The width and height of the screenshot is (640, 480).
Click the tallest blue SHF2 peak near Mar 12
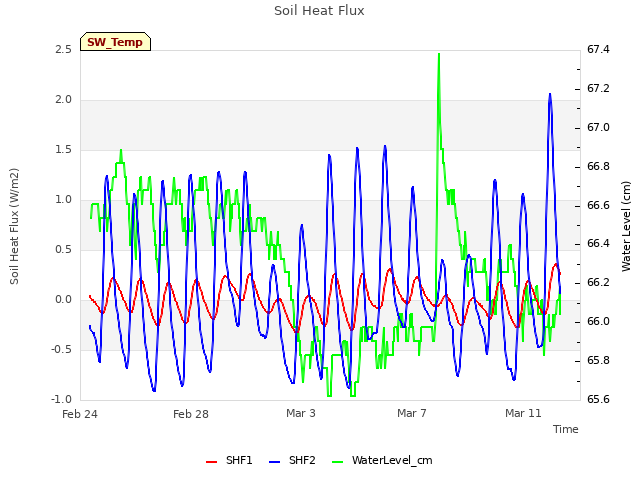(550, 95)
